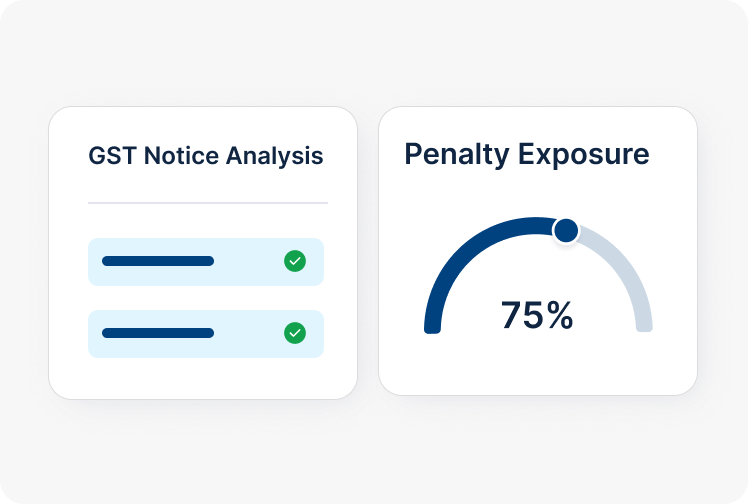Click the bottom-right finishing end of the gauge arc
The height and width of the screenshot is (504, 748).
coord(644,325)
